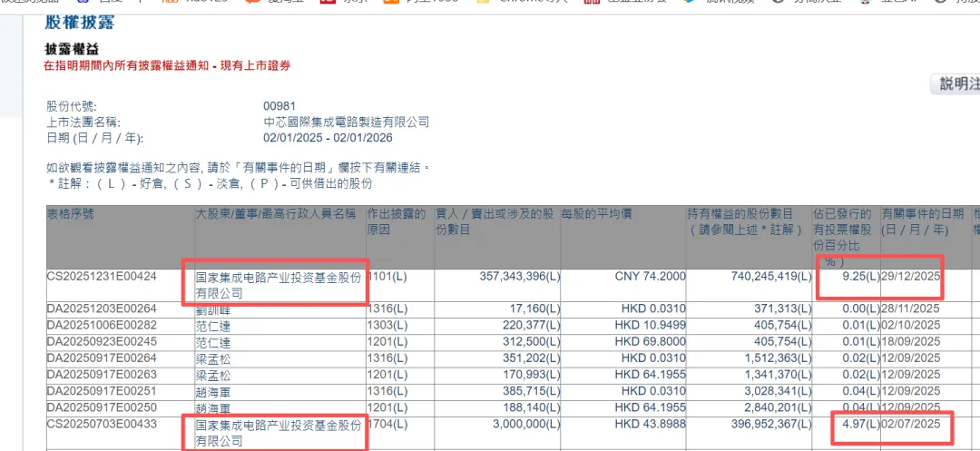Click stock code value 00981

point(279,106)
